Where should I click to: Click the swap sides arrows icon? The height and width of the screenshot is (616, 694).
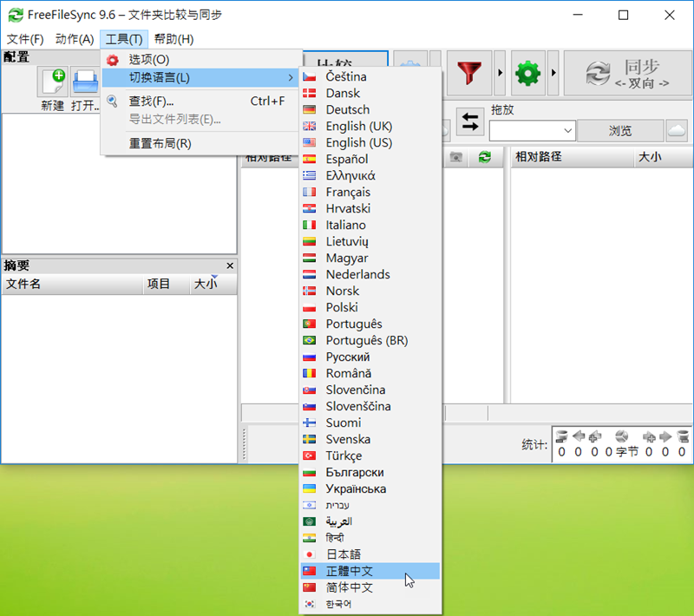click(x=469, y=121)
